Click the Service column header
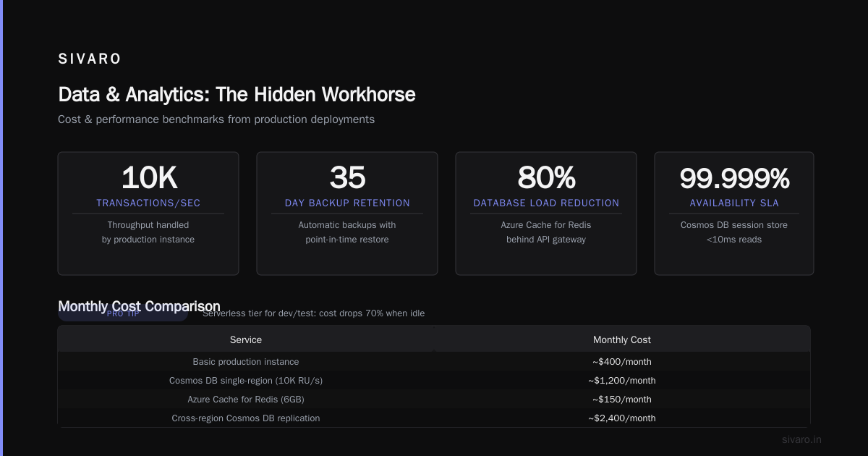 click(x=246, y=339)
